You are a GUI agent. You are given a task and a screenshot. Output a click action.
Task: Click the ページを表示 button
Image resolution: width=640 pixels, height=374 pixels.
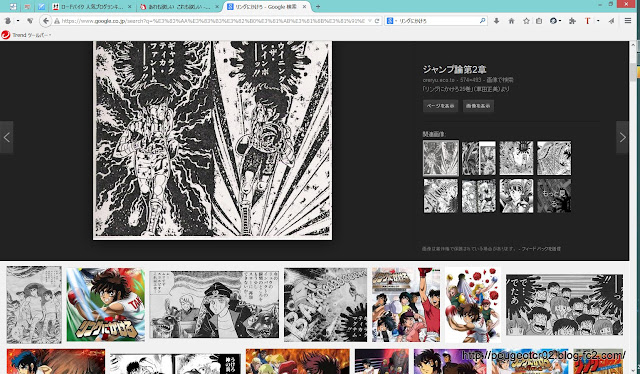(440, 106)
